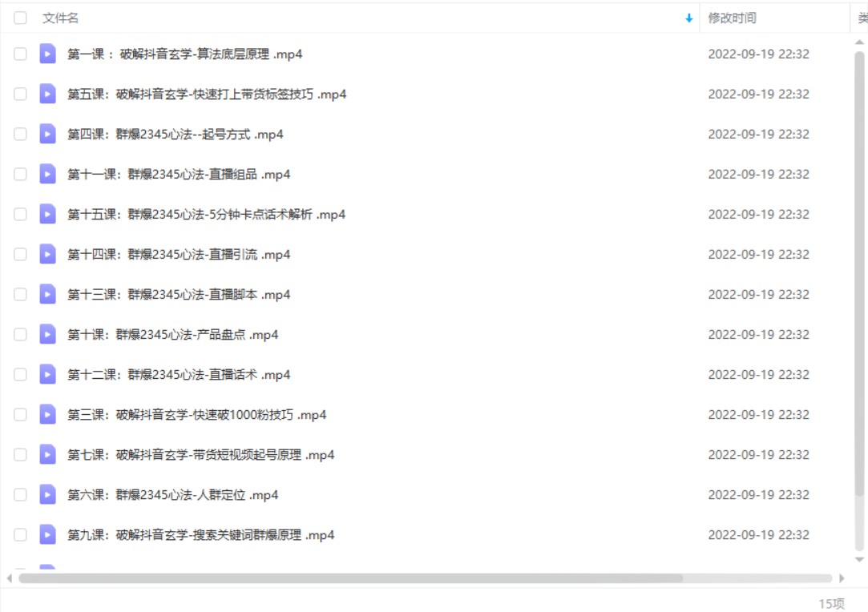Image resolution: width=868 pixels, height=612 pixels.
Task: Click the vertical scrollbar thumb
Action: (x=859, y=274)
